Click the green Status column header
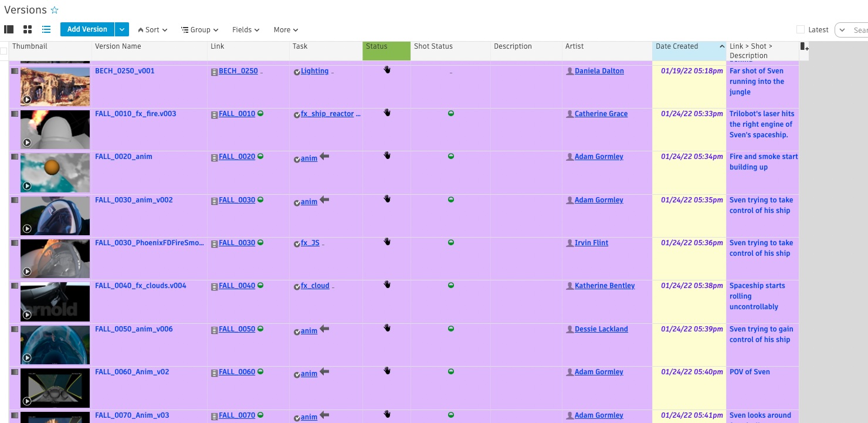This screenshot has width=868, height=423. (386, 51)
